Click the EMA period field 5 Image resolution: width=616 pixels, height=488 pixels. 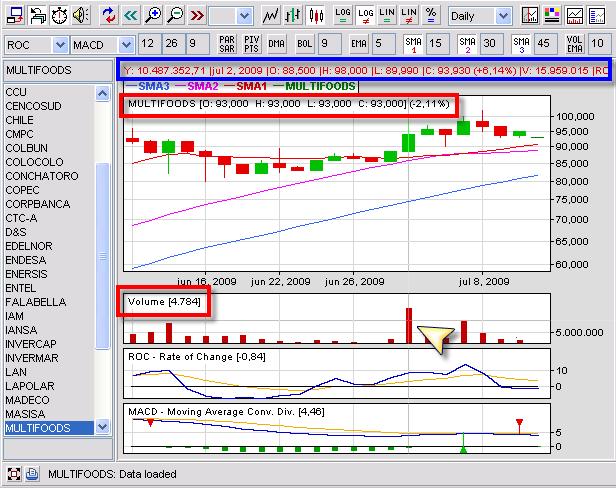(x=383, y=44)
